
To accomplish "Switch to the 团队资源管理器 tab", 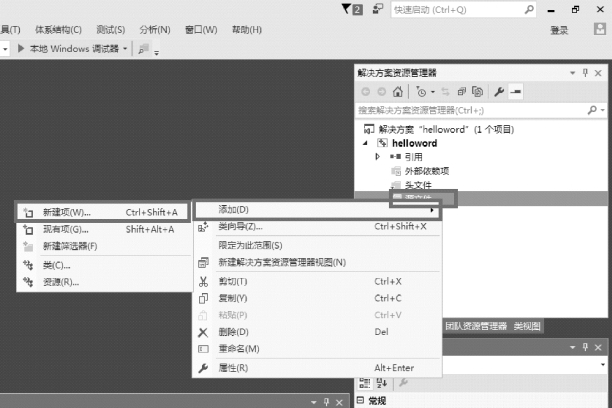I will coord(476,326).
